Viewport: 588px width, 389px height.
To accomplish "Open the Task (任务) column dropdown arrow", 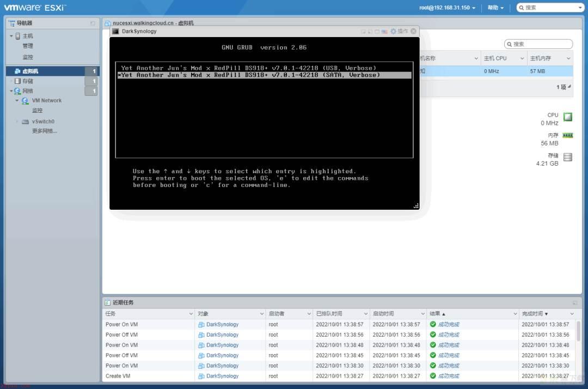I will [x=191, y=314].
